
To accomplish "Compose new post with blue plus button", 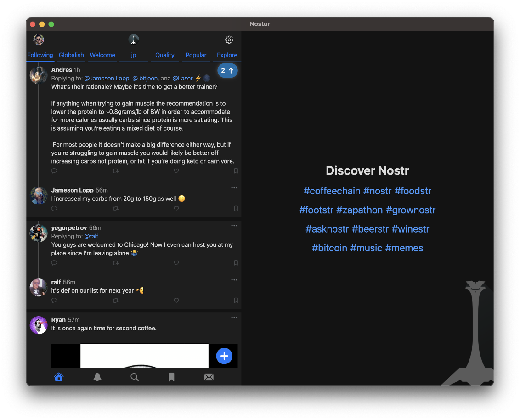I will tap(224, 356).
